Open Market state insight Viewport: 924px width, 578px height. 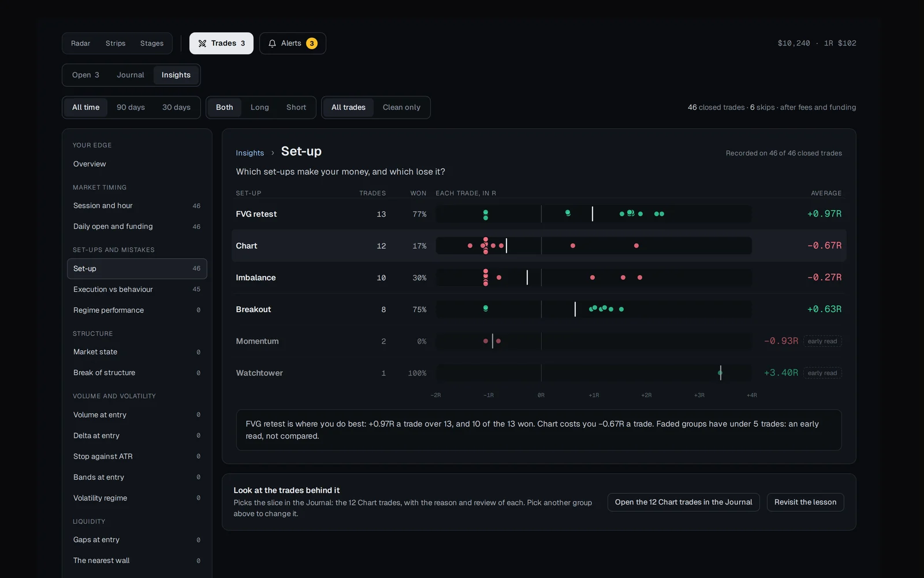[137, 352]
